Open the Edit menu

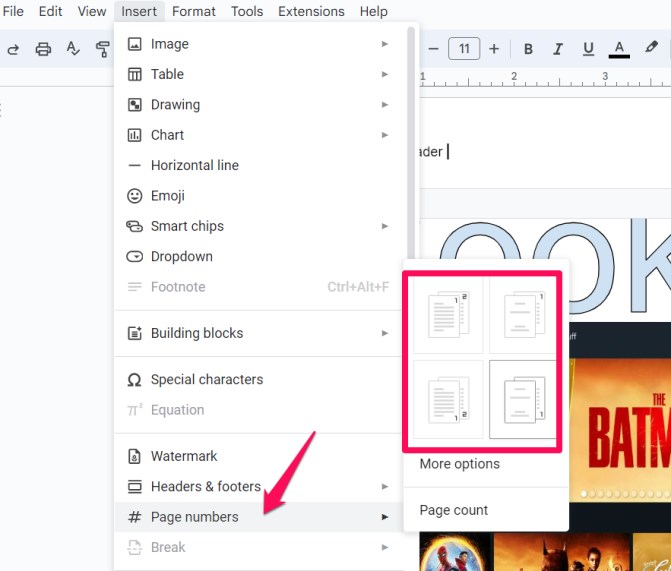pyautogui.click(x=50, y=11)
